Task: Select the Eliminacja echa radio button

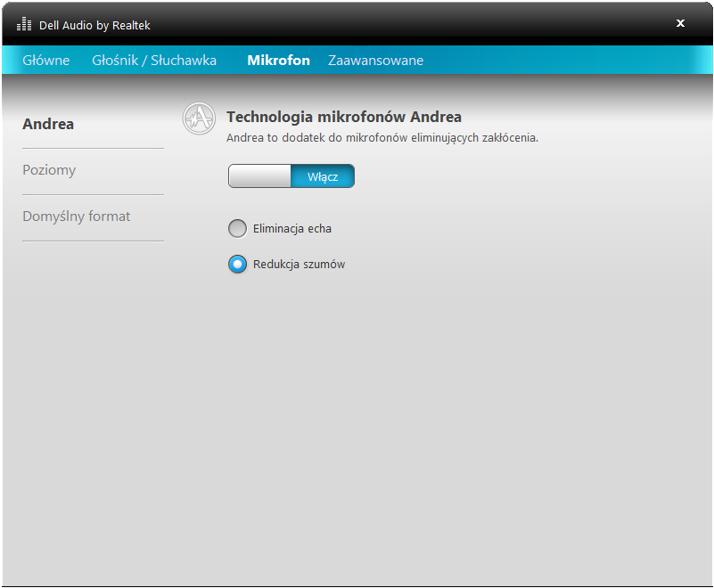Action: [x=237, y=228]
